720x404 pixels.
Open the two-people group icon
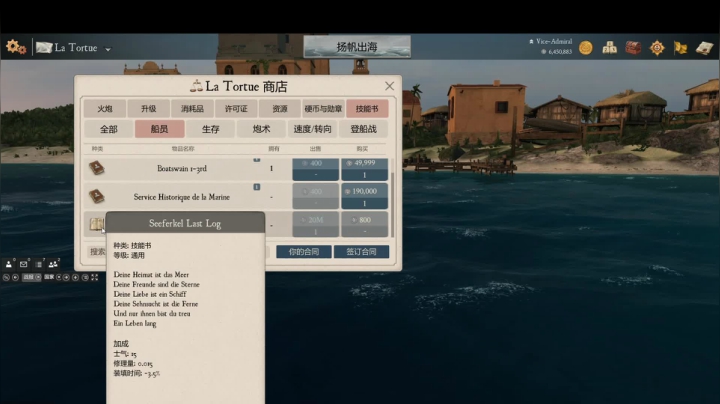(x=53, y=264)
